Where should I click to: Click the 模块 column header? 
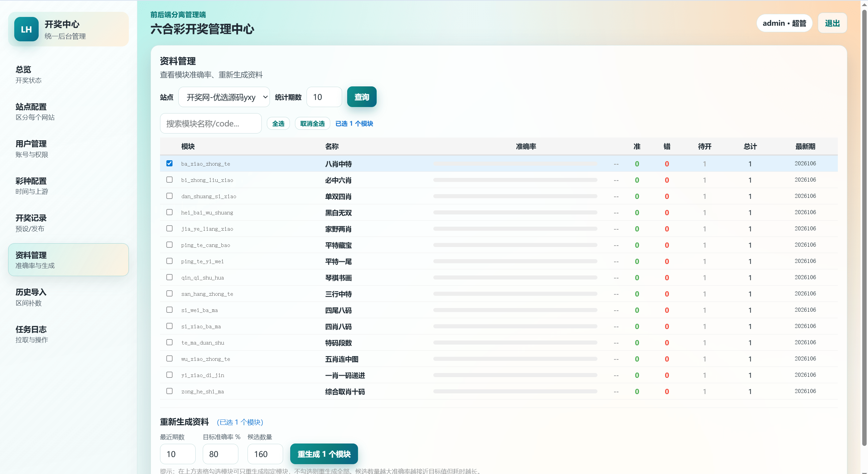[188, 146]
